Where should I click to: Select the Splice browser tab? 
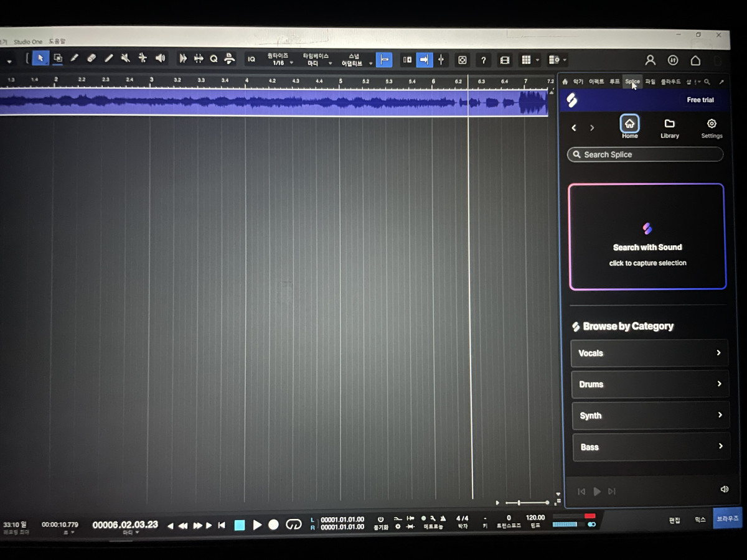coord(632,82)
